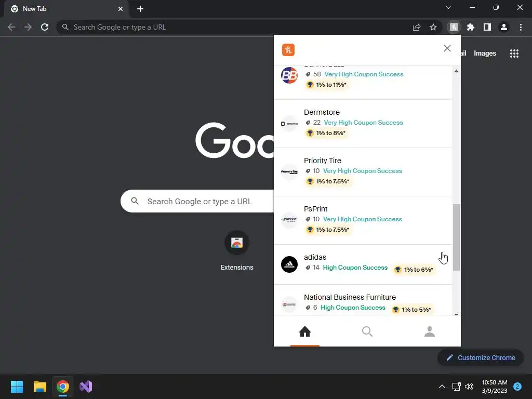Click the Dermstore logo
The height and width of the screenshot is (399, 532).
289,124
